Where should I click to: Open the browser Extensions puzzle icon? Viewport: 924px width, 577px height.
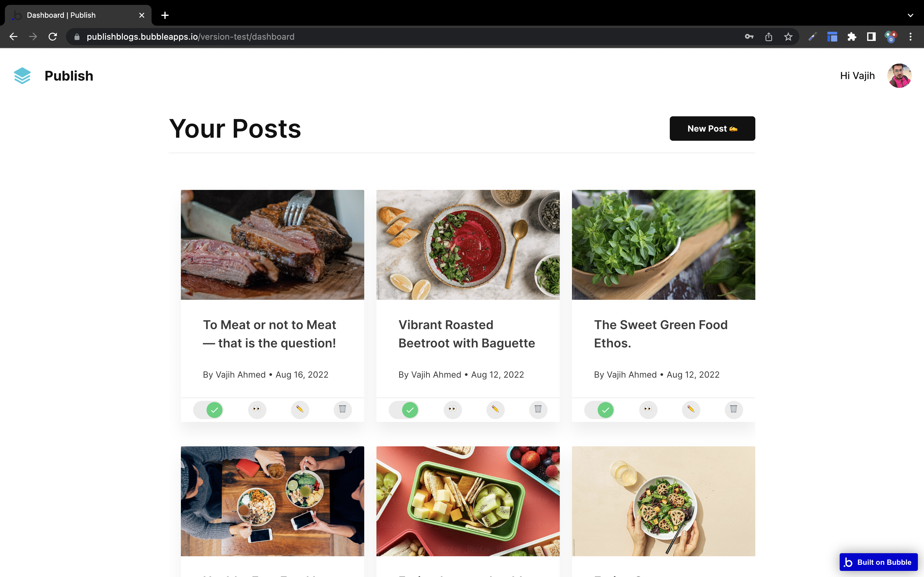[852, 37]
